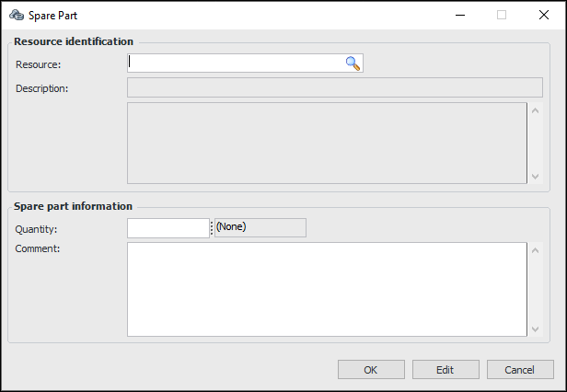This screenshot has height=392, width=567.
Task: Click into the Quantity input field
Action: tap(168, 228)
